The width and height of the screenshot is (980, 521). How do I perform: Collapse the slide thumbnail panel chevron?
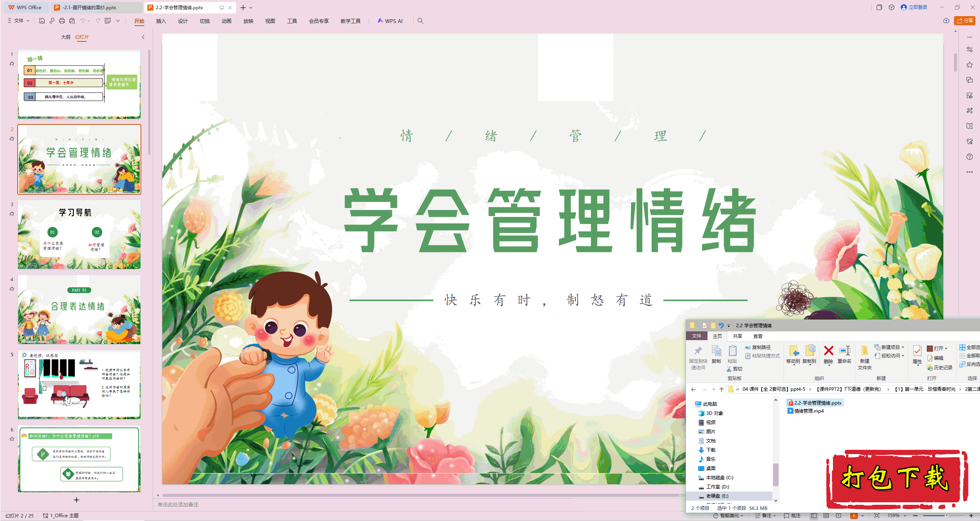[143, 37]
